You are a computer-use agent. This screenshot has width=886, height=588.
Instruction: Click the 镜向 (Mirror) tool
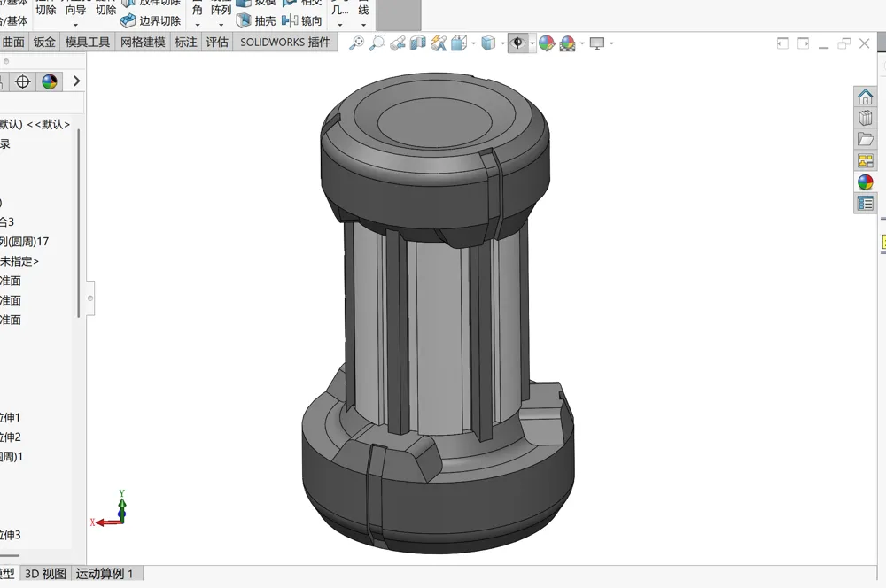click(x=302, y=21)
